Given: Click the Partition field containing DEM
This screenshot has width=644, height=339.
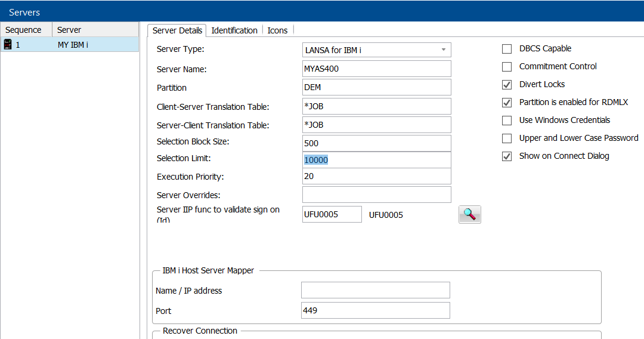Looking at the screenshot, I should 377,87.
